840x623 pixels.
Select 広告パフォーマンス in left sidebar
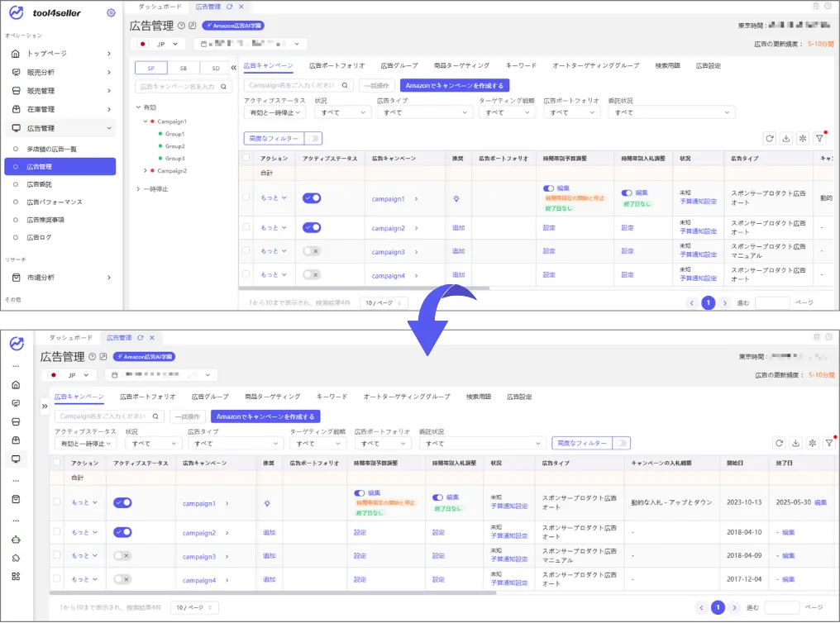click(x=55, y=202)
